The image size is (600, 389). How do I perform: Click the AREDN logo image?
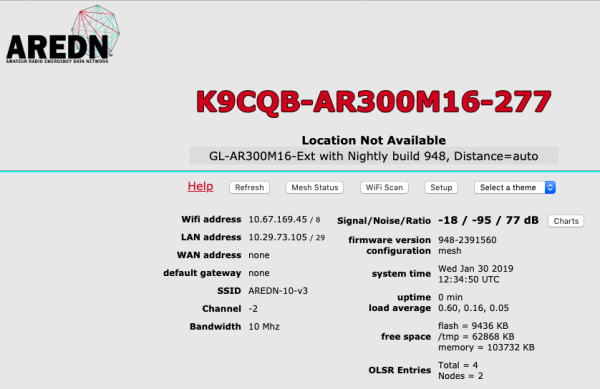pos(63,34)
